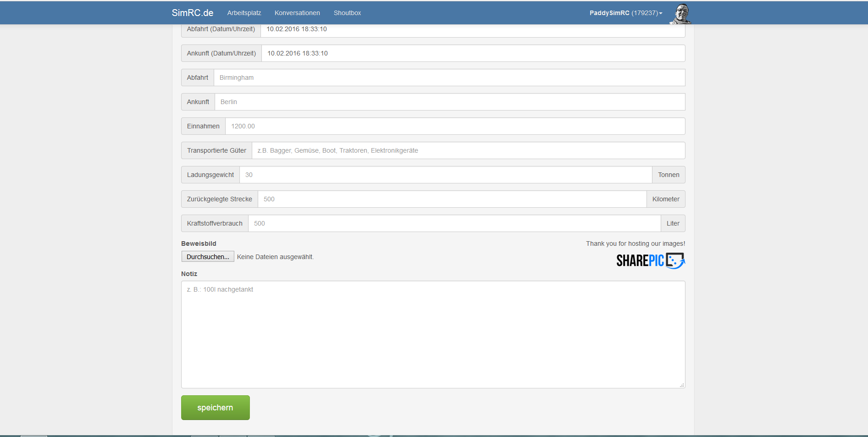
Task: Focus the Zurückgelegte Strecke kilometer field
Action: [x=452, y=199]
